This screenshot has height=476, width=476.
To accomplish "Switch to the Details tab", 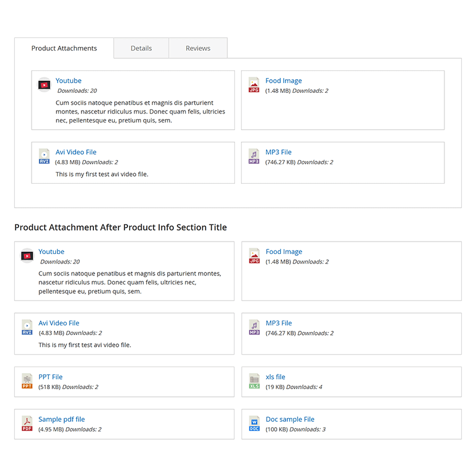I will [141, 48].
